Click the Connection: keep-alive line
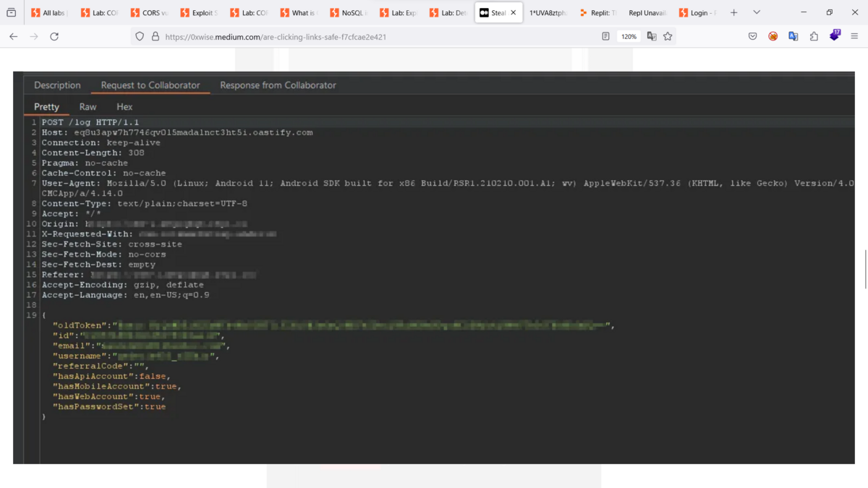868x488 pixels. pyautogui.click(x=101, y=143)
